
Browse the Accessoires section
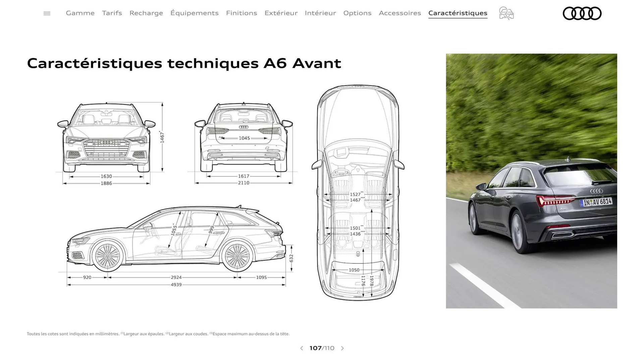click(400, 13)
